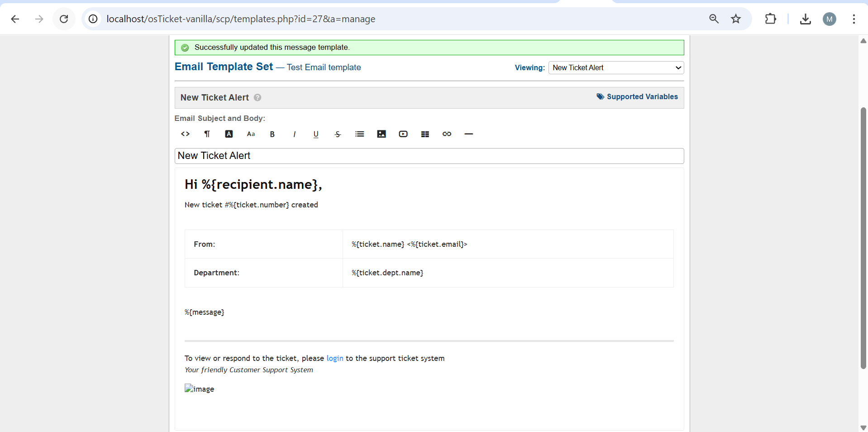Screen dimensions: 868x432
Task: Click the login link in body
Action: [x=335, y=358]
